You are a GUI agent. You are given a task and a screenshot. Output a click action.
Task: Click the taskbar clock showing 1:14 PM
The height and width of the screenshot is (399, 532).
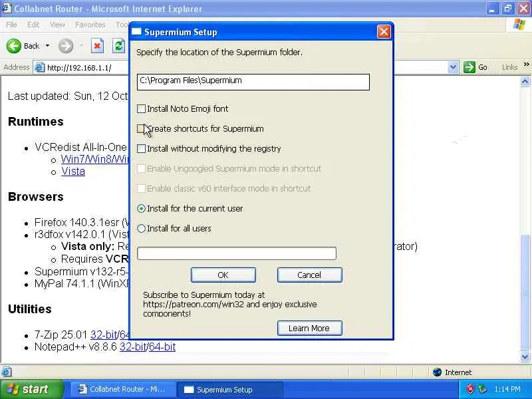pyautogui.click(x=507, y=389)
